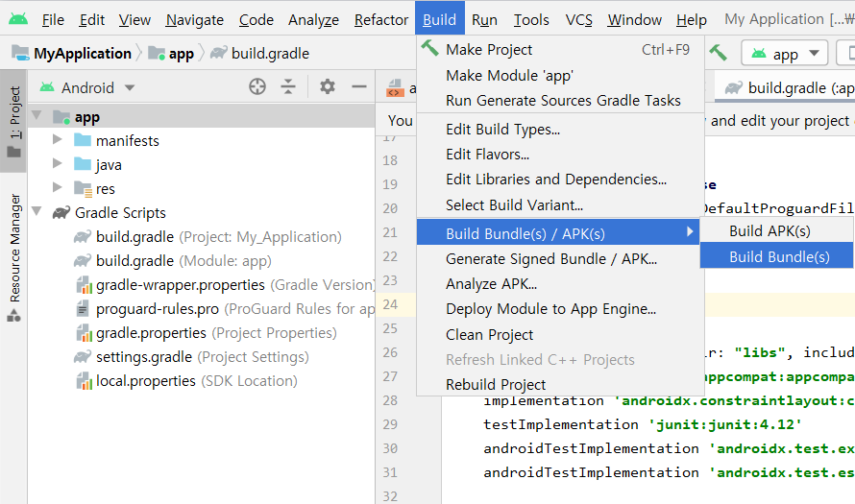Click the green hammer Make Project toolbar icon

719,53
